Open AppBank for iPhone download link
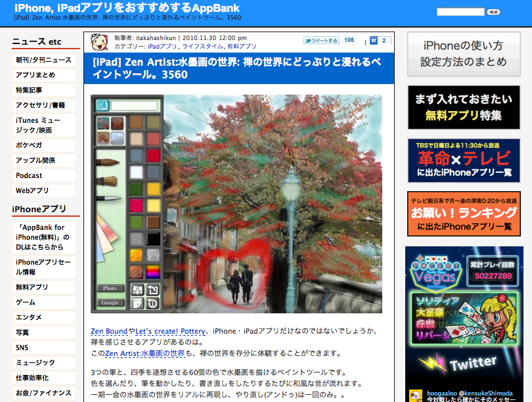532x402 pixels. coord(44,237)
